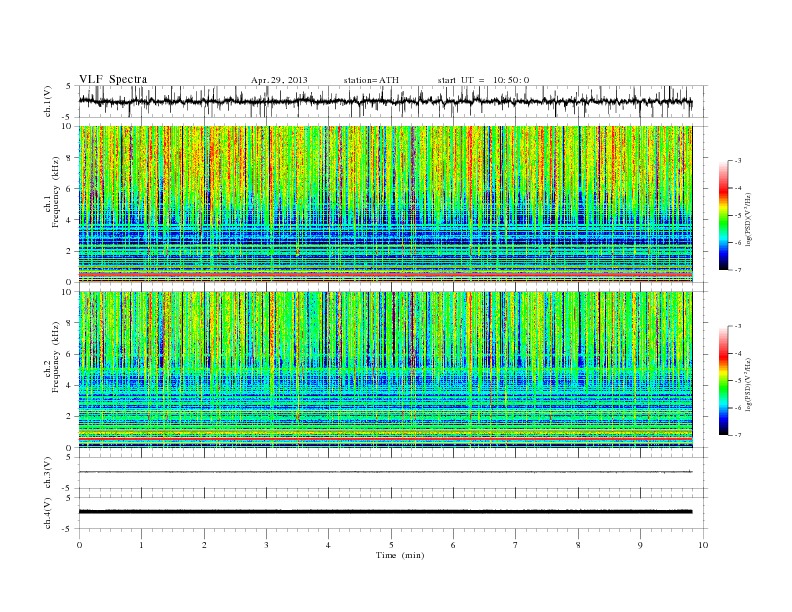Click time axis tick label "6"
792x612 pixels.
tap(453, 545)
